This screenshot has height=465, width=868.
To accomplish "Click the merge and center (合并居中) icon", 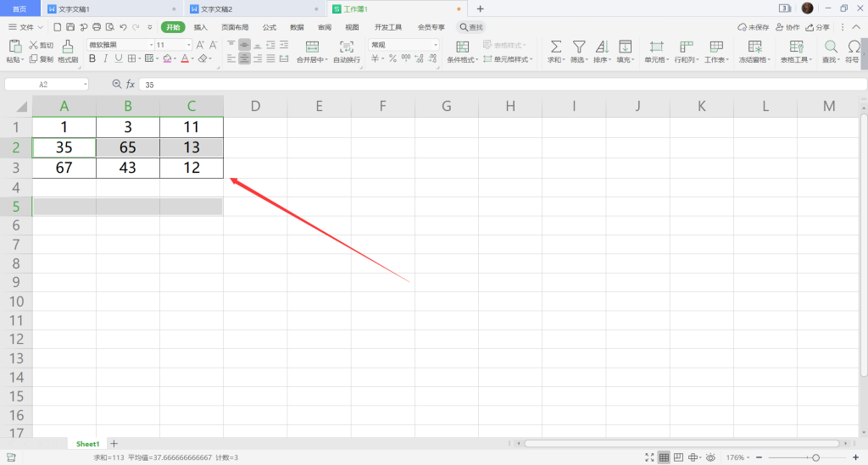I will pos(312,47).
